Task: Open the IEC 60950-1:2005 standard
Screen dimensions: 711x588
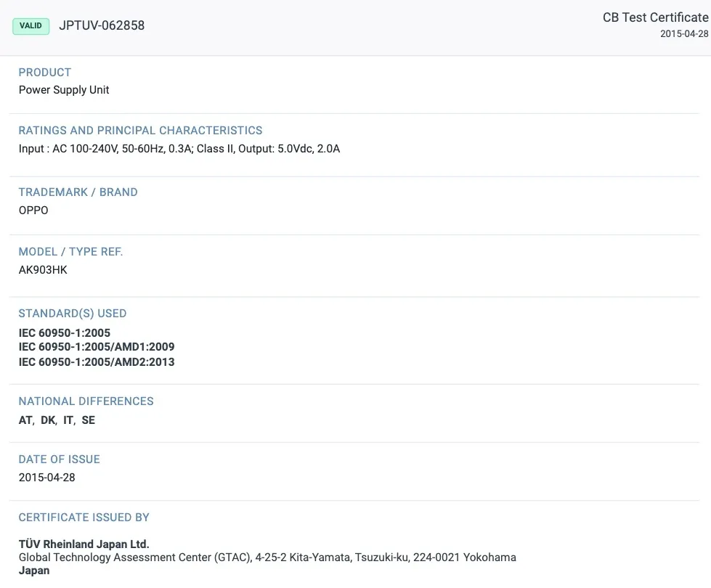Action: (65, 332)
